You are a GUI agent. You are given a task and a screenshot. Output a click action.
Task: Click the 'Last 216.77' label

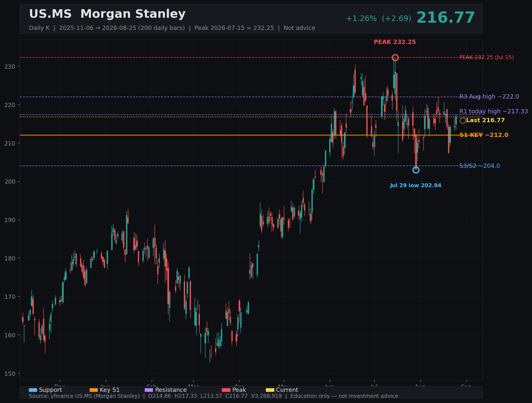pos(485,120)
